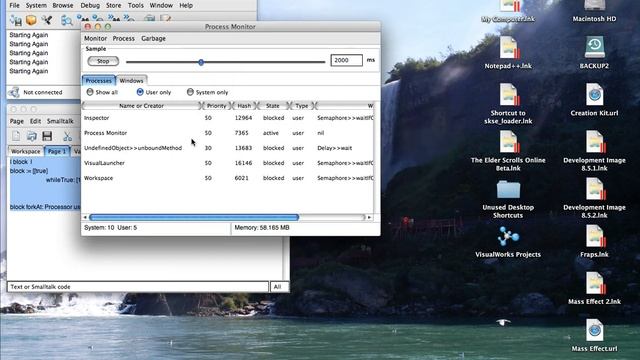This screenshot has height=360, width=640.
Task: Select the Process Monitor process row
Action: point(228,133)
